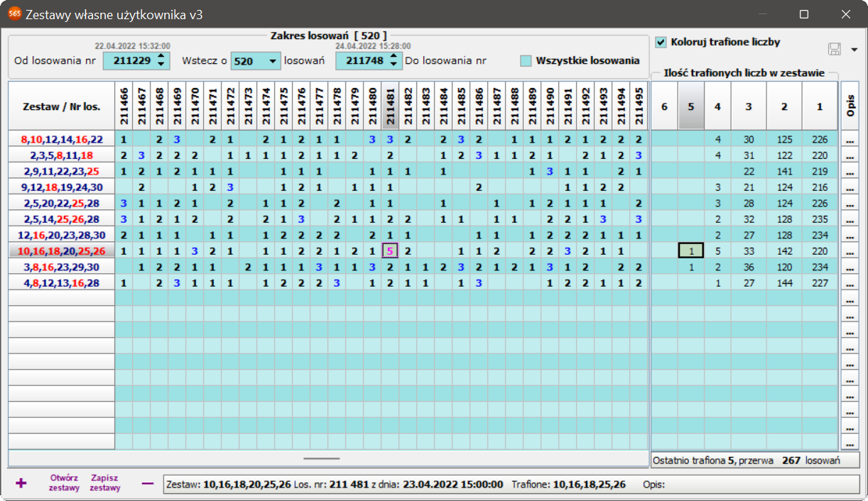Click draw column header 211495

pyautogui.click(x=639, y=106)
